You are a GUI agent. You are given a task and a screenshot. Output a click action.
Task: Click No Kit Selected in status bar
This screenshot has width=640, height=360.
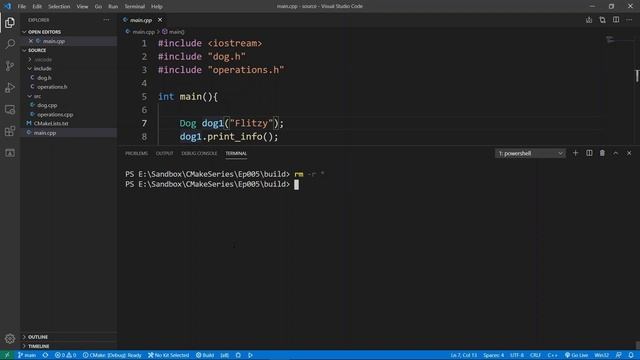point(169,355)
